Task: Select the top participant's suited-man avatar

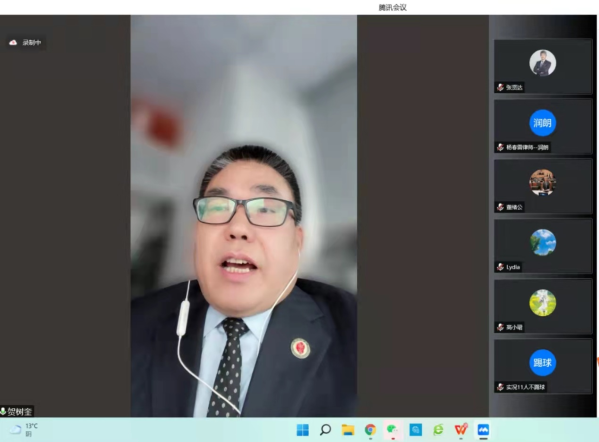Action: pyautogui.click(x=542, y=63)
